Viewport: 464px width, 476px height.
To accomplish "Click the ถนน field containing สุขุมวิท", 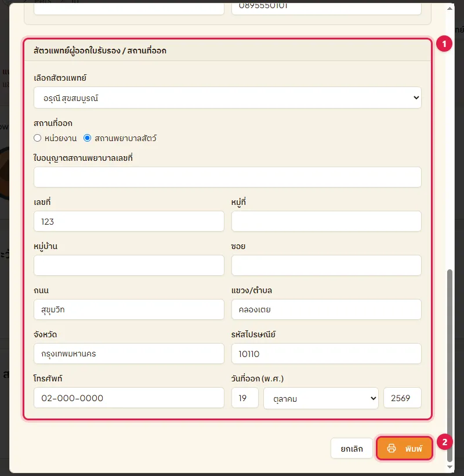I will pos(129,309).
